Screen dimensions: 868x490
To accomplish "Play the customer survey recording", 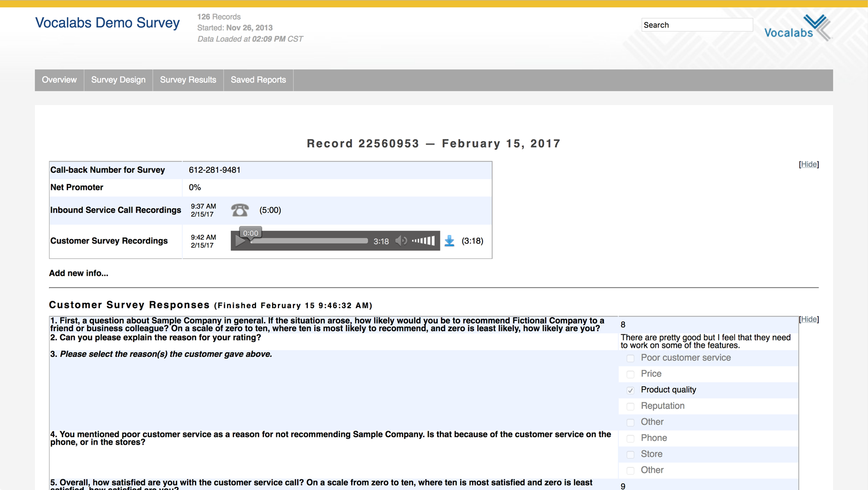I will point(240,241).
